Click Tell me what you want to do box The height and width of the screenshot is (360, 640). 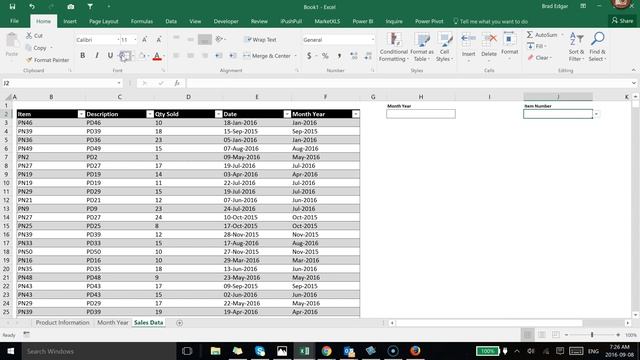click(x=490, y=21)
